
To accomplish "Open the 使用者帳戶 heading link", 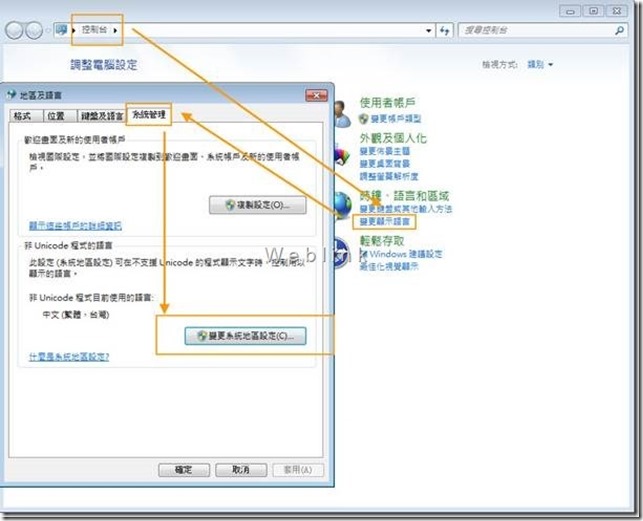I will (388, 103).
